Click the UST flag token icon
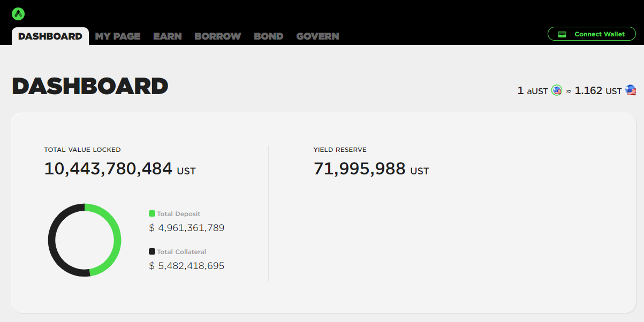 point(631,90)
